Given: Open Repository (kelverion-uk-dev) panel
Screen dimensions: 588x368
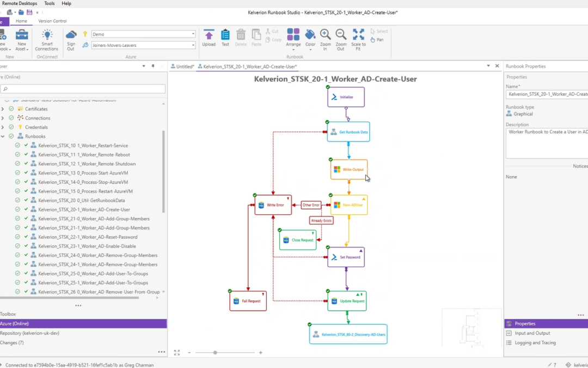Looking at the screenshot, I should click(83, 333).
